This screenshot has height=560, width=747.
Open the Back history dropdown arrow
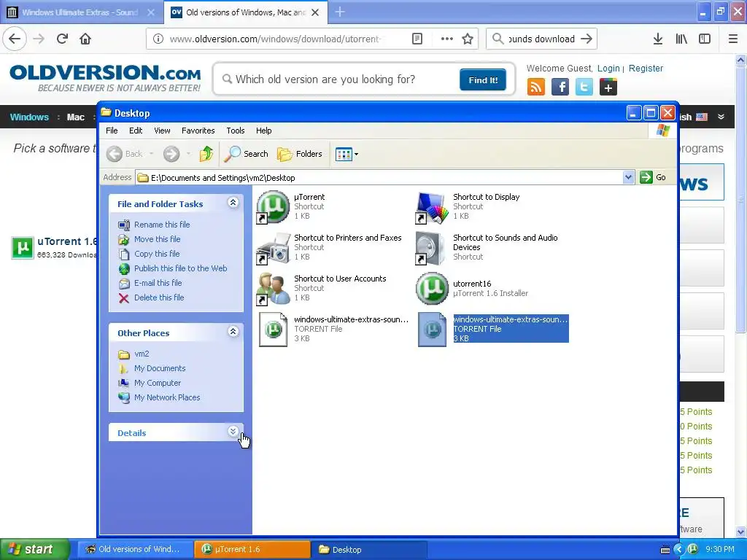click(x=152, y=154)
